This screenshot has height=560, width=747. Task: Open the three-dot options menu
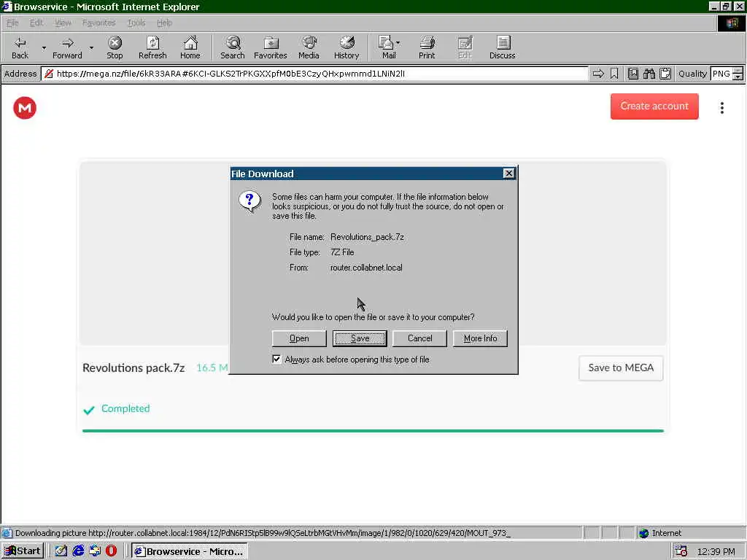point(722,108)
